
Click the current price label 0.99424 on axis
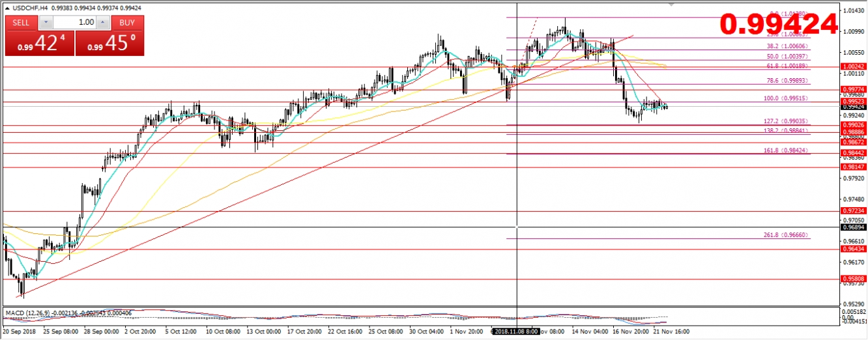pos(853,107)
